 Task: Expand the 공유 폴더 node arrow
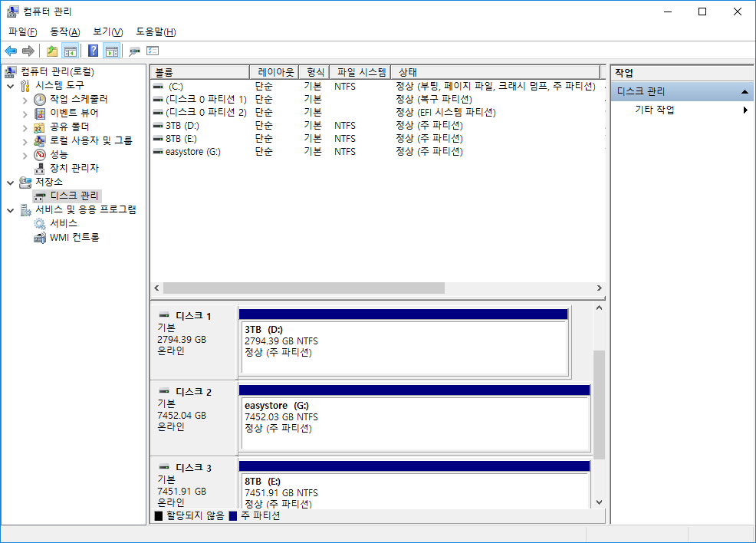click(x=25, y=128)
